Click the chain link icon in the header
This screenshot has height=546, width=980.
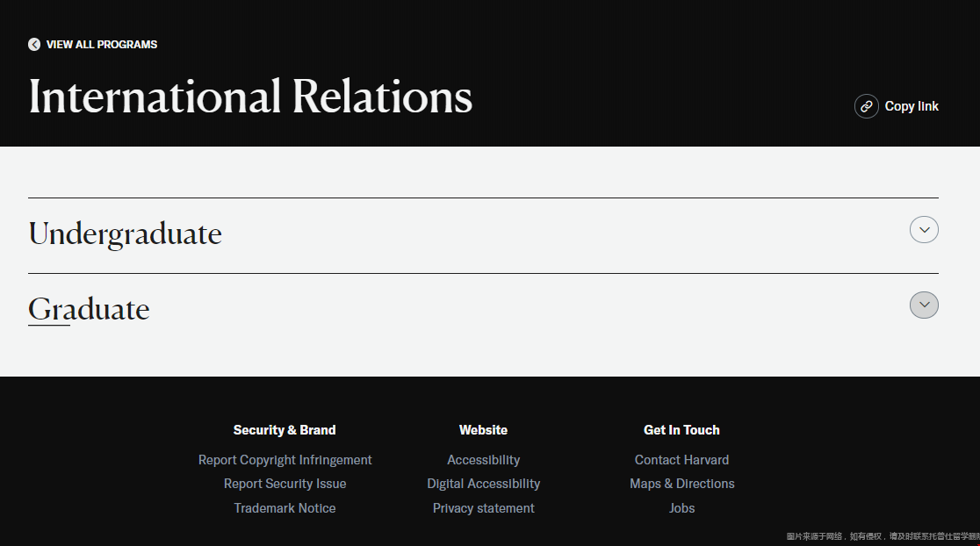[866, 106]
